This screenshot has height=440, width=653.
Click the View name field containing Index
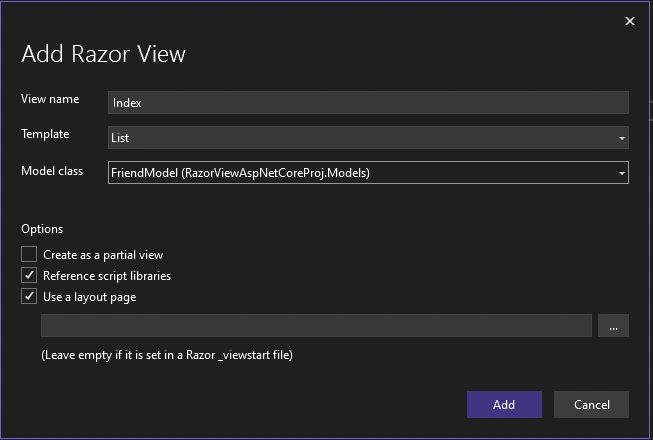coord(368,102)
